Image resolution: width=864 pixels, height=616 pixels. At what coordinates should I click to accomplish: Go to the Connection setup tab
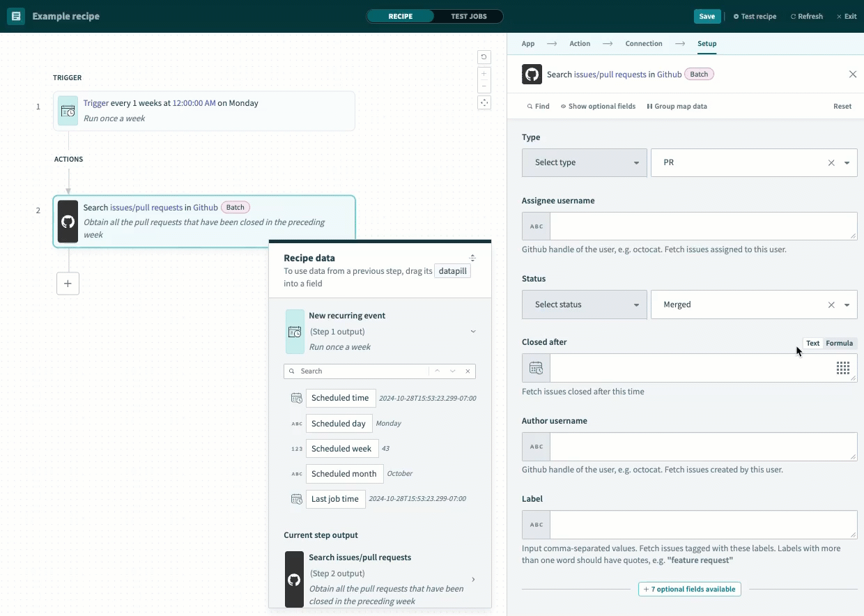[x=643, y=43]
